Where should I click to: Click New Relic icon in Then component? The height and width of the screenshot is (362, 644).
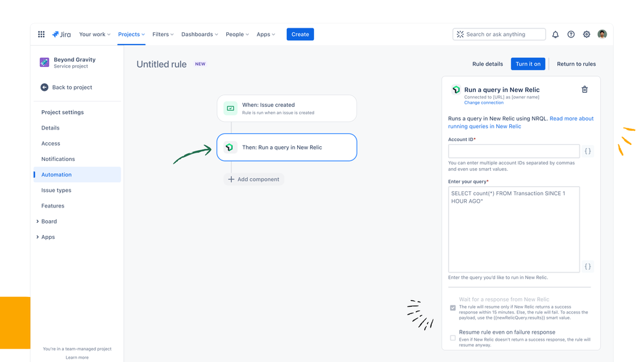coord(229,148)
